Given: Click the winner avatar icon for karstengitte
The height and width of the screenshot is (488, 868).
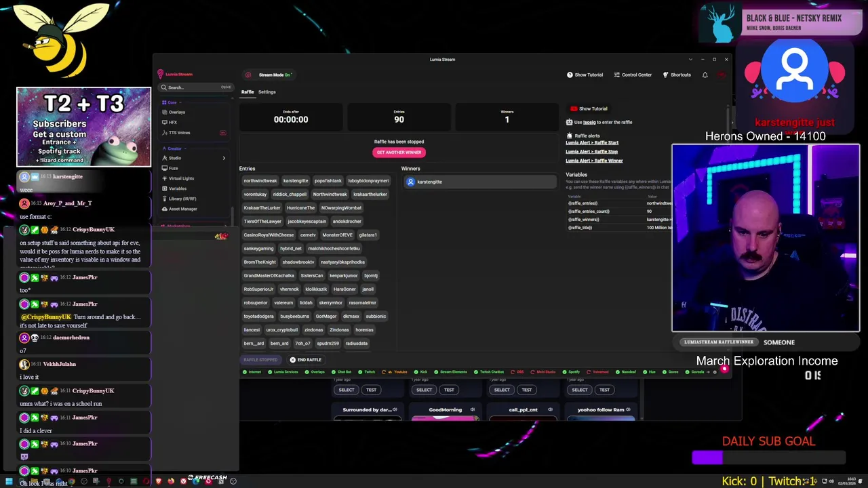Looking at the screenshot, I should pos(410,182).
